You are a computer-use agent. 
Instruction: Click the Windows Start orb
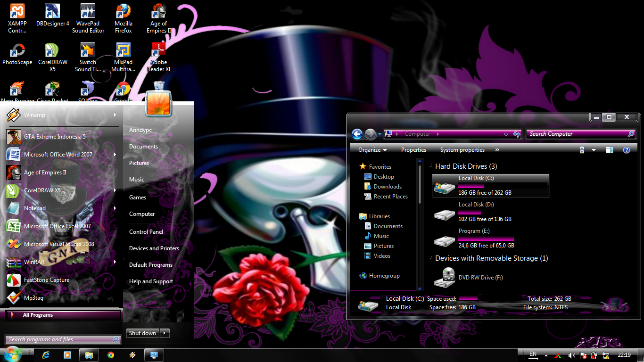12,354
